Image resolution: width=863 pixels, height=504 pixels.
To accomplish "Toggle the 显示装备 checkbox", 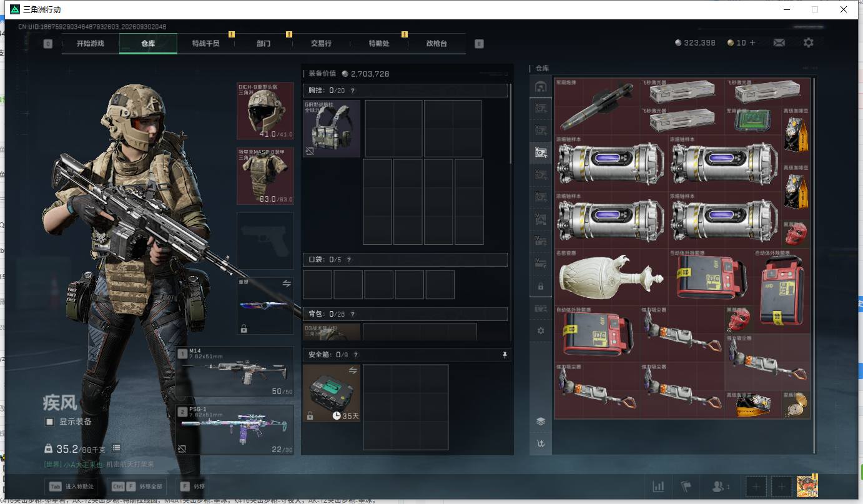I will [x=49, y=422].
